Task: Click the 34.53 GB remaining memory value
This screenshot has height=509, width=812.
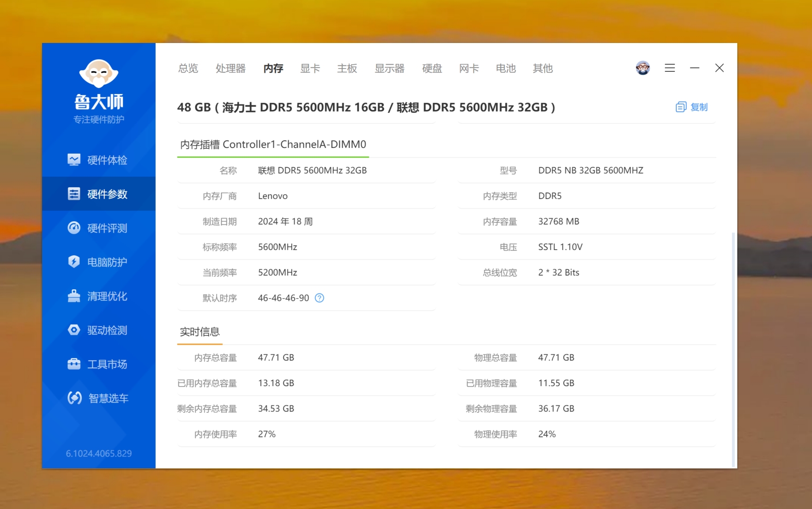Action: [x=276, y=408]
